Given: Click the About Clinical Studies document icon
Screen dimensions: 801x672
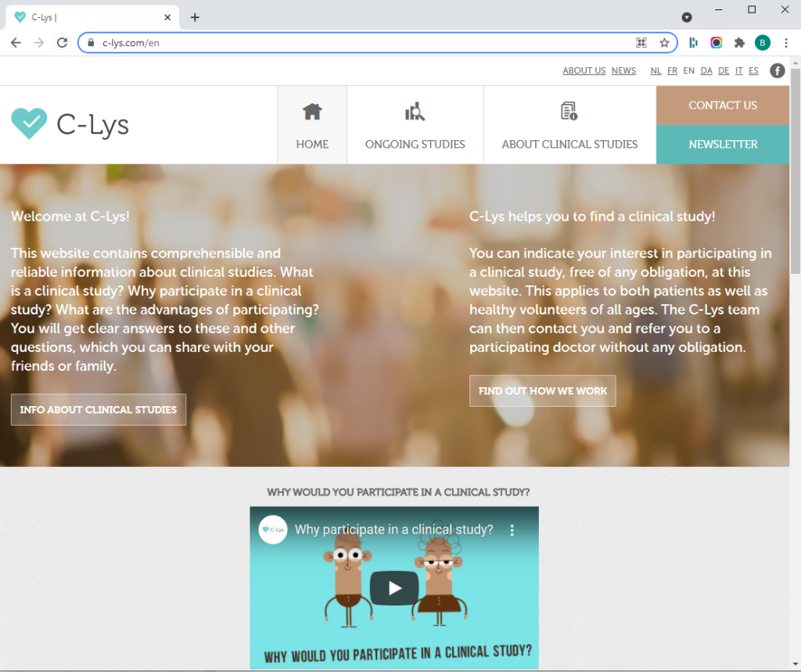Looking at the screenshot, I should (x=569, y=111).
